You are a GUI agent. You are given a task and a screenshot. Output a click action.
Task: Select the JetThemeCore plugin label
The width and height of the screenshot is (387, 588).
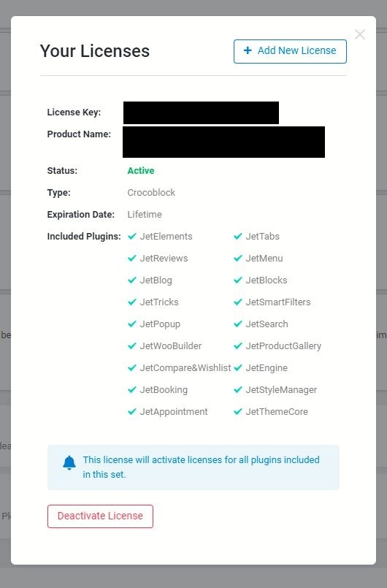tap(277, 411)
